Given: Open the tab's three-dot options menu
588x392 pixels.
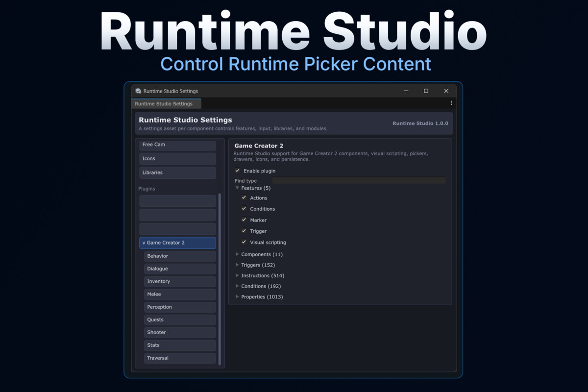Looking at the screenshot, I should 451,103.
